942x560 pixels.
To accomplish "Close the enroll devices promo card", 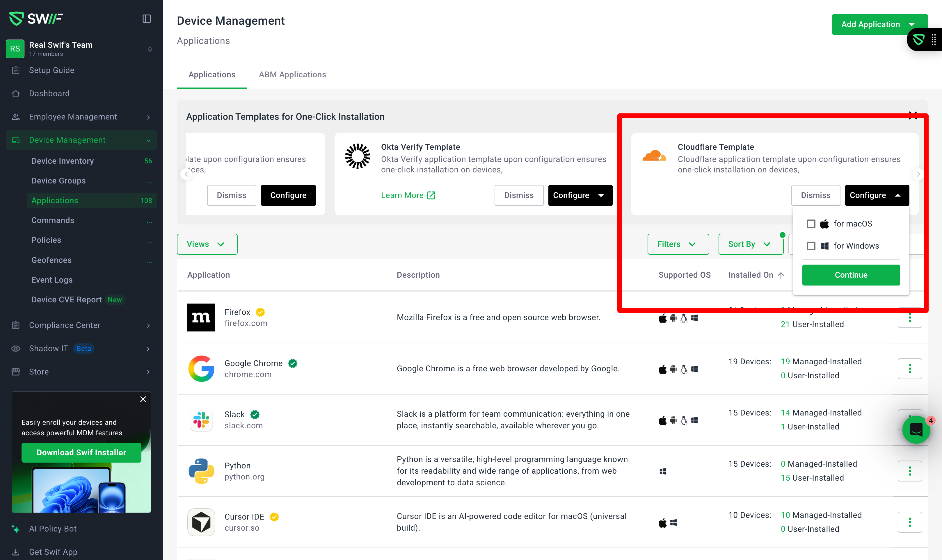I will pos(143,399).
